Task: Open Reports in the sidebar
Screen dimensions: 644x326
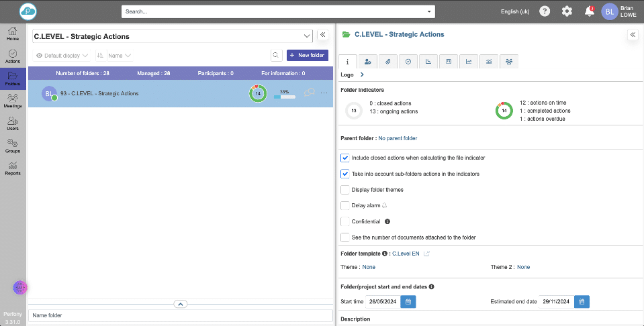Action: pos(13,168)
